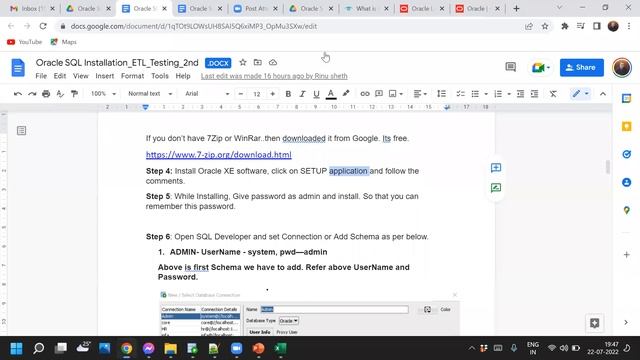
Task: Bookmark this page with the star icon
Action: tap(545, 26)
